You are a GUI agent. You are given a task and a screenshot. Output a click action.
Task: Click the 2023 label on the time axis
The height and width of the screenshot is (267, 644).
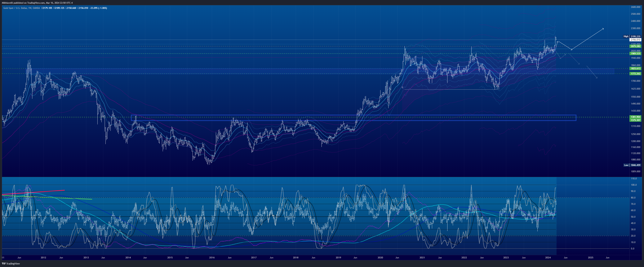[506, 257]
